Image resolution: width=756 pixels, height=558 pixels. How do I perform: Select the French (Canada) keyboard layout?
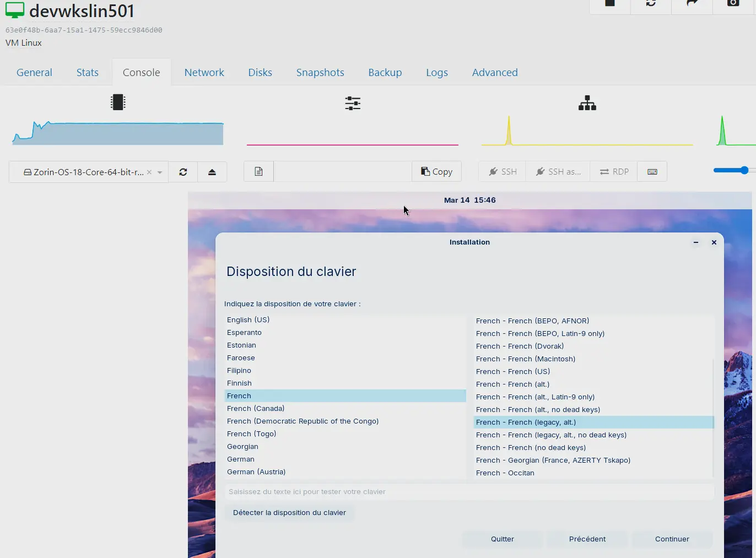255,408
